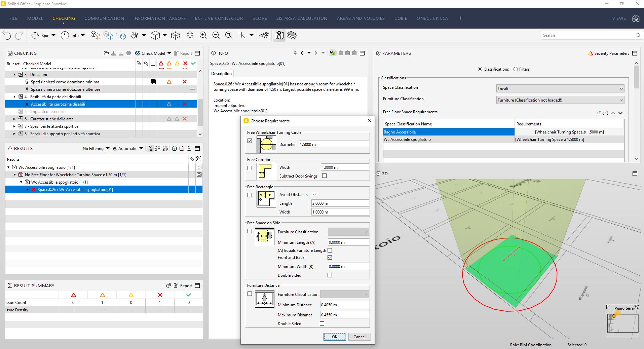
Task: Click the Info circle icon in toolbar
Action: [65, 35]
